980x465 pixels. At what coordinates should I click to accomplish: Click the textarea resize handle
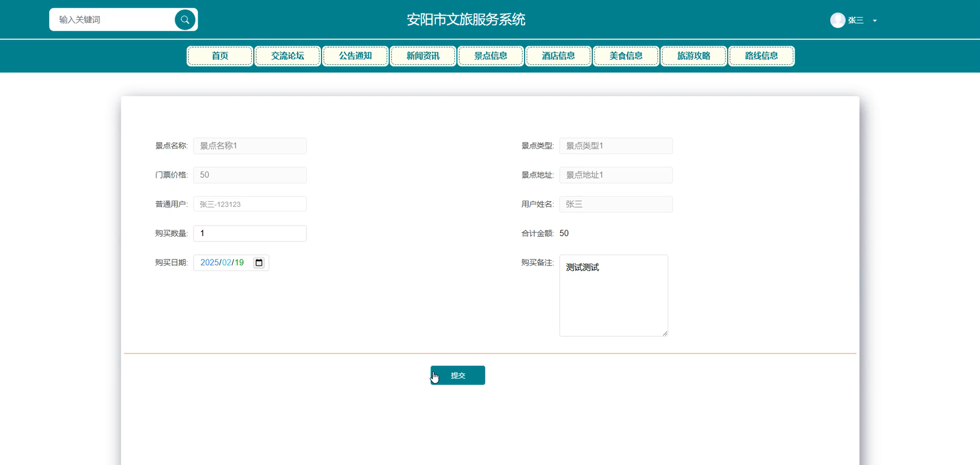(665, 333)
